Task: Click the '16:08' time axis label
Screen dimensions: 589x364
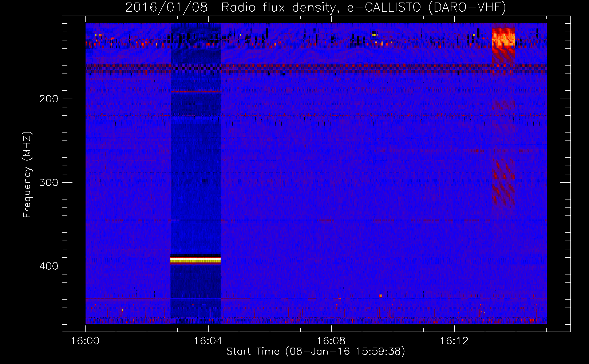Action: [331, 341]
